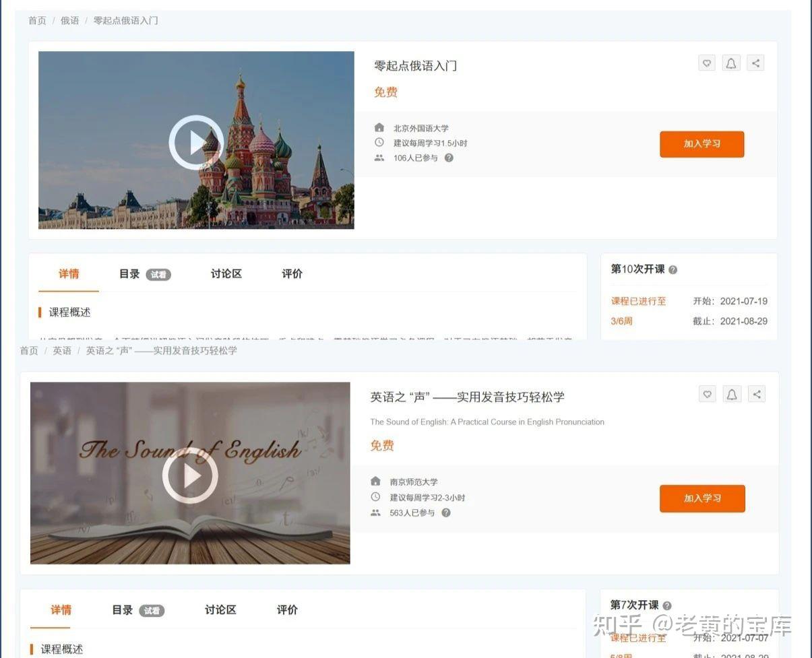Open 目录 tab in Russian course
812x658 pixels.
pos(129,273)
